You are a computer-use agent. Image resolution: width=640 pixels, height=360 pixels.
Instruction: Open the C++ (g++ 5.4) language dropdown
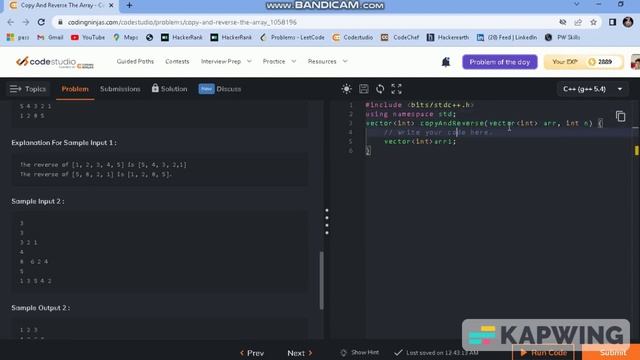593,89
